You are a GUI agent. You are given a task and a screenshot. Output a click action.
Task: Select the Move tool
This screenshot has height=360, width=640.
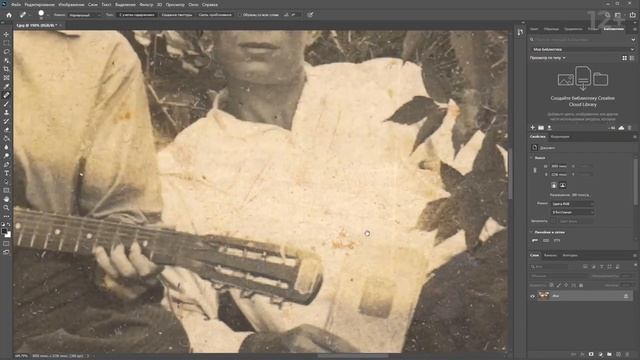click(x=6, y=35)
